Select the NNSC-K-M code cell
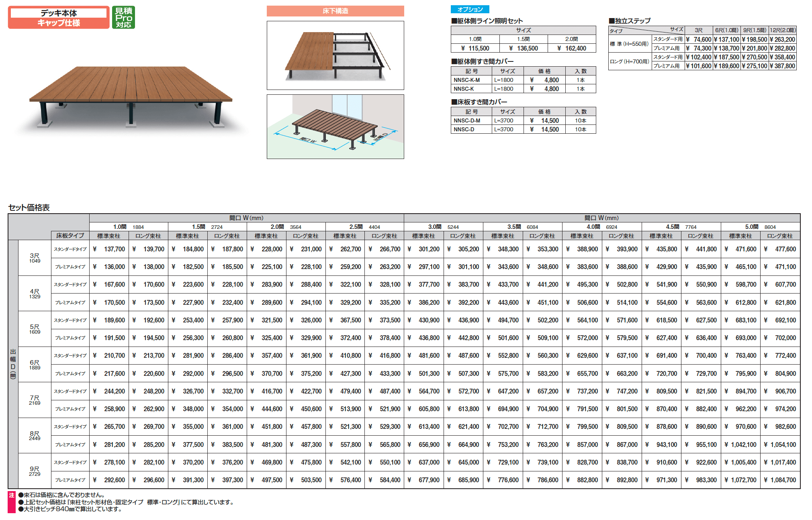This screenshot has width=812, height=520. (x=471, y=80)
